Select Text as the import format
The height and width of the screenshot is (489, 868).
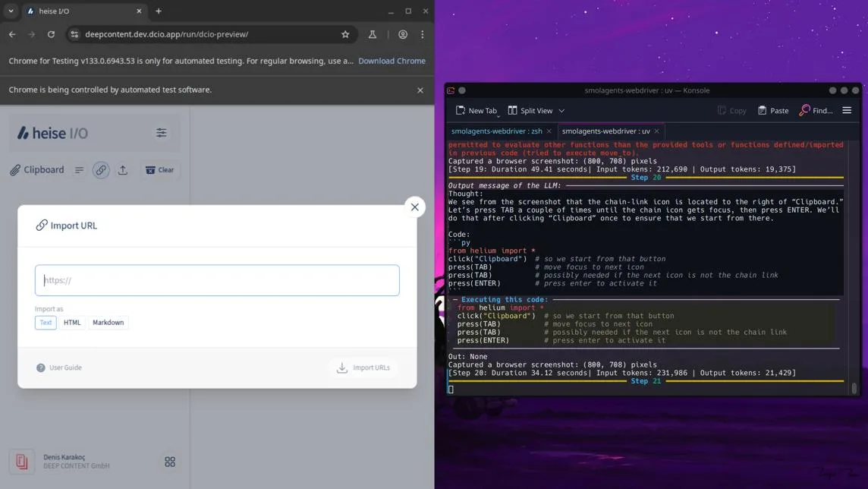(x=45, y=322)
